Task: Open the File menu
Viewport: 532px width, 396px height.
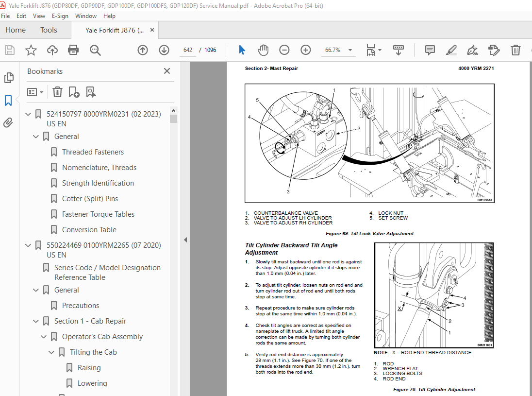Action: (x=5, y=16)
